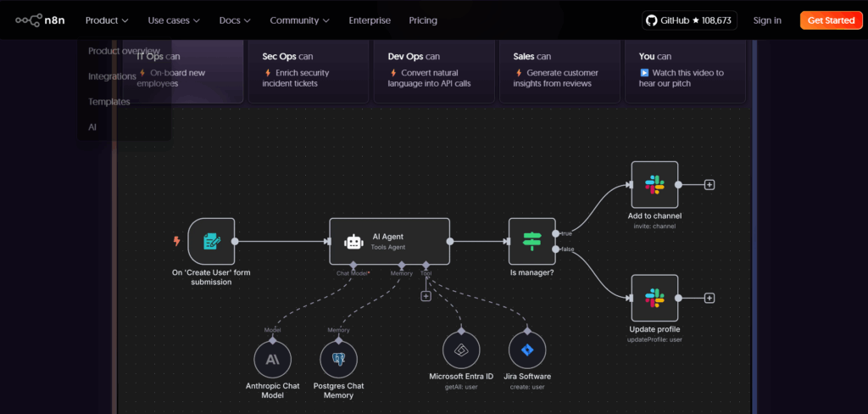This screenshot has width=868, height=414.
Task: Select the Anthropic Chat Model node
Action: coord(272,359)
